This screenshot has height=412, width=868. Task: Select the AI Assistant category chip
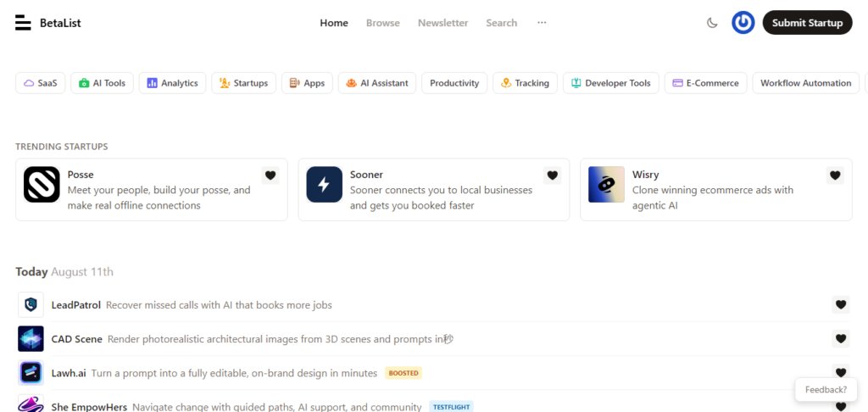(377, 83)
